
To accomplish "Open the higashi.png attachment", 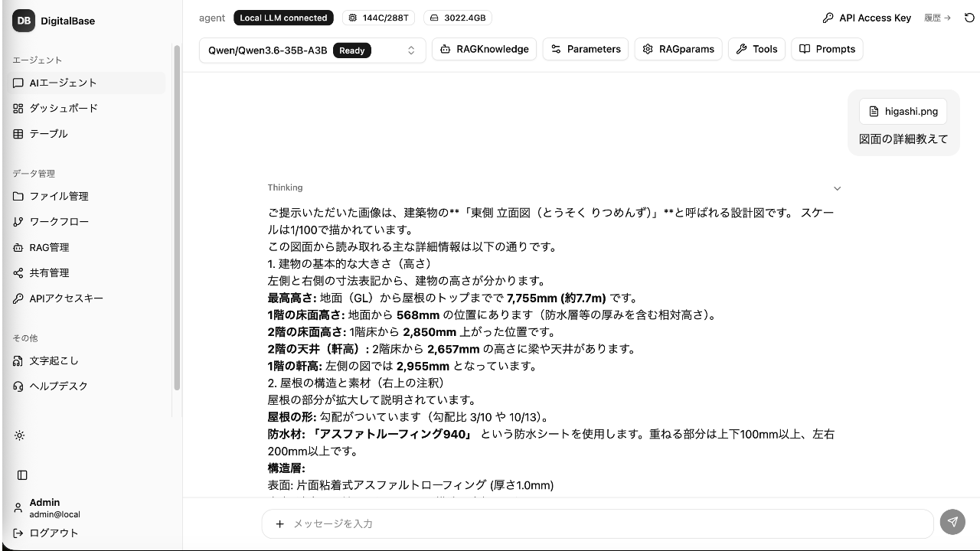I will (x=903, y=112).
